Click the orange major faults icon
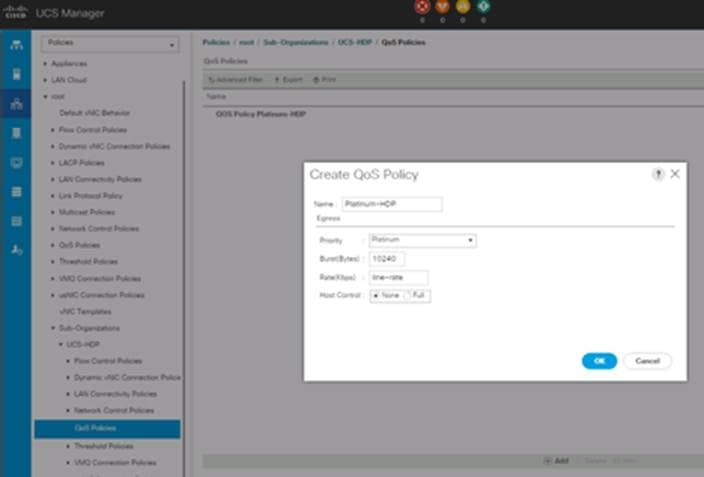The width and height of the screenshot is (704, 477). (443, 7)
